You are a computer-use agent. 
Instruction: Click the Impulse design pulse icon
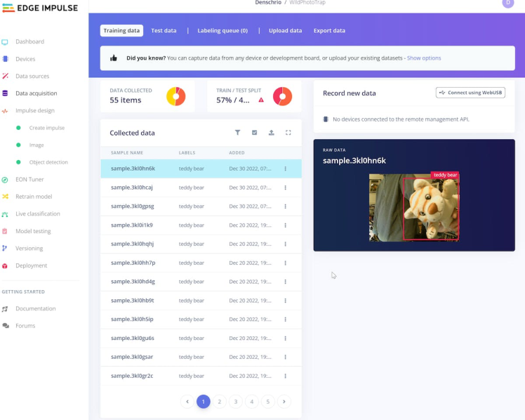pos(5,110)
